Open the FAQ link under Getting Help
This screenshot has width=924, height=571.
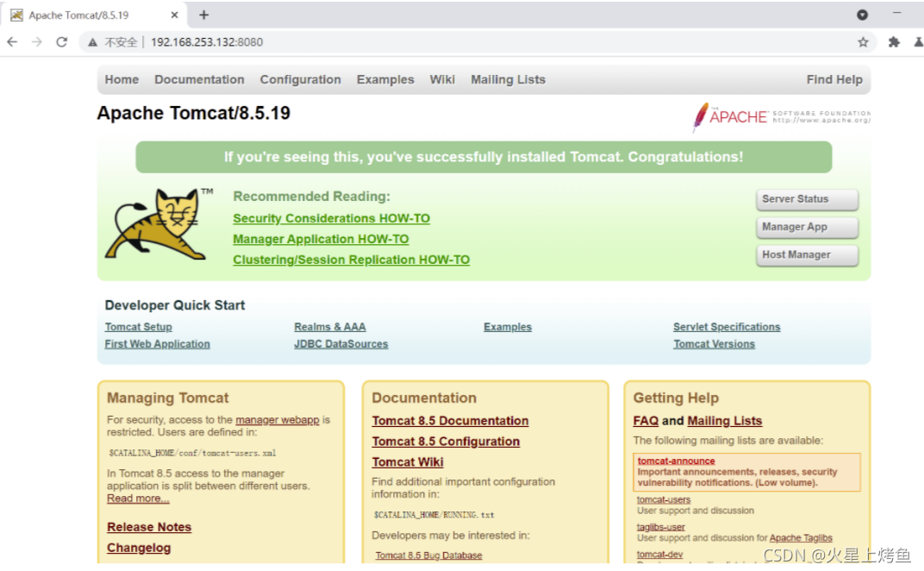pos(646,421)
